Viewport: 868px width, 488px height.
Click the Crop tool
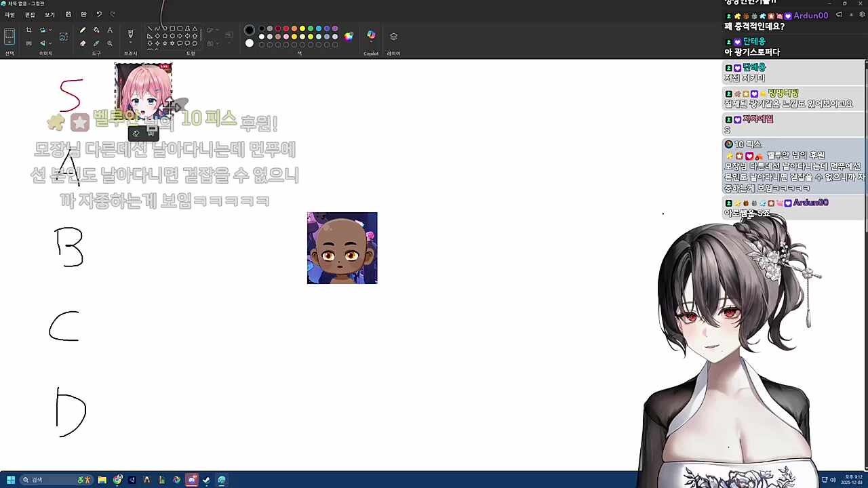click(x=28, y=30)
